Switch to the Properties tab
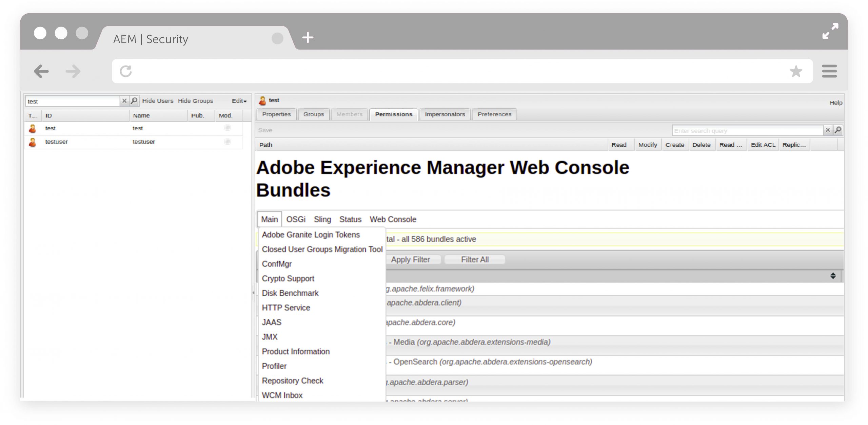868x425 pixels. point(276,114)
